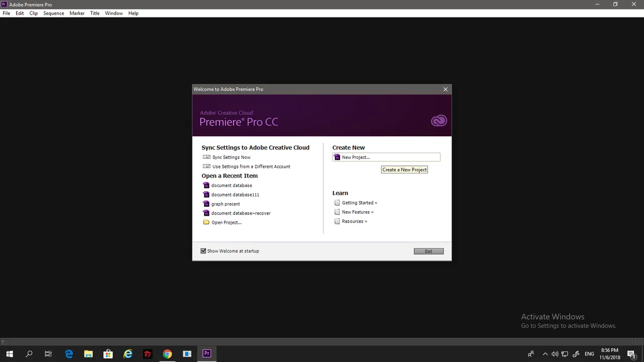Click the Premiere Pro title bar icon

[x=4, y=4]
